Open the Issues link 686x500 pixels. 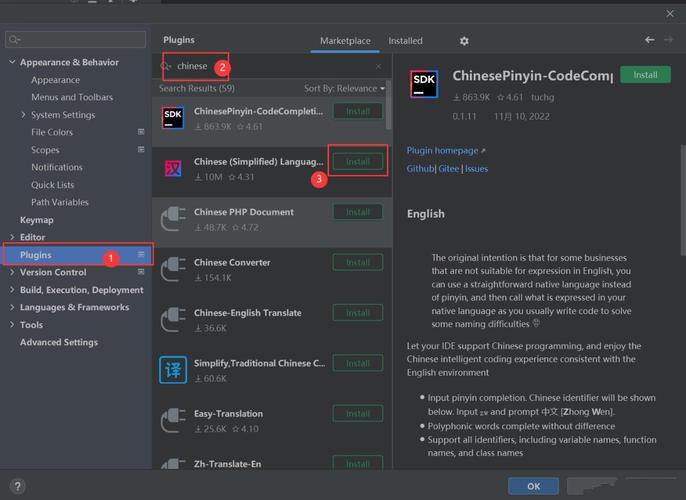pos(476,169)
